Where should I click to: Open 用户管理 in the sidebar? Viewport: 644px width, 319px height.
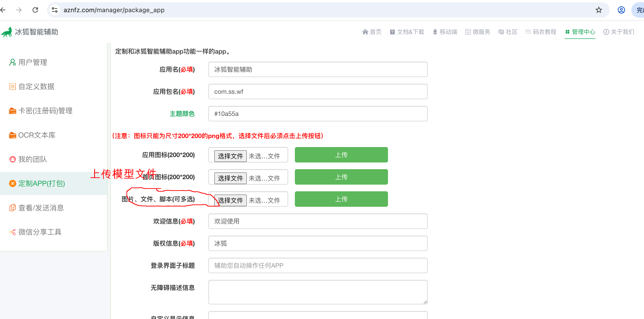click(x=33, y=62)
